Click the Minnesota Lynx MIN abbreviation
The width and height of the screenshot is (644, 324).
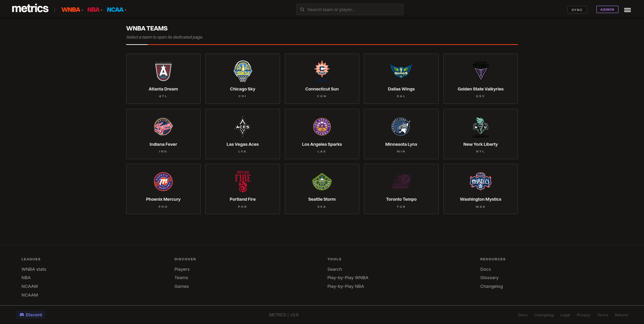click(401, 151)
